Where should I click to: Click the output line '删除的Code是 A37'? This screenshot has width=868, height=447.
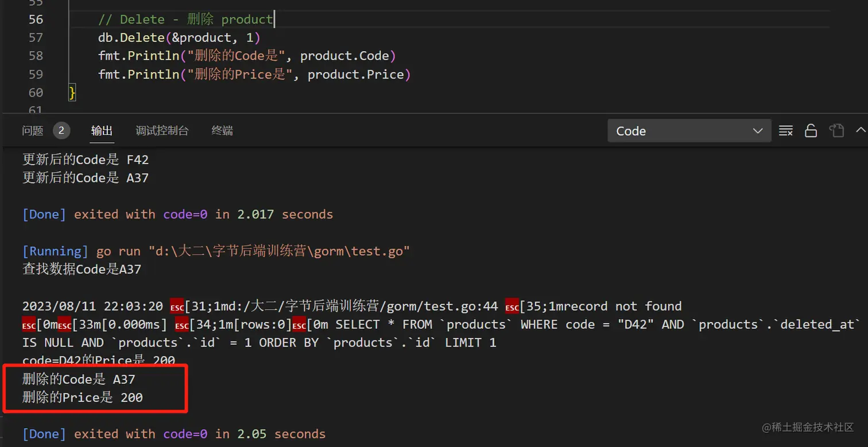[79, 379]
